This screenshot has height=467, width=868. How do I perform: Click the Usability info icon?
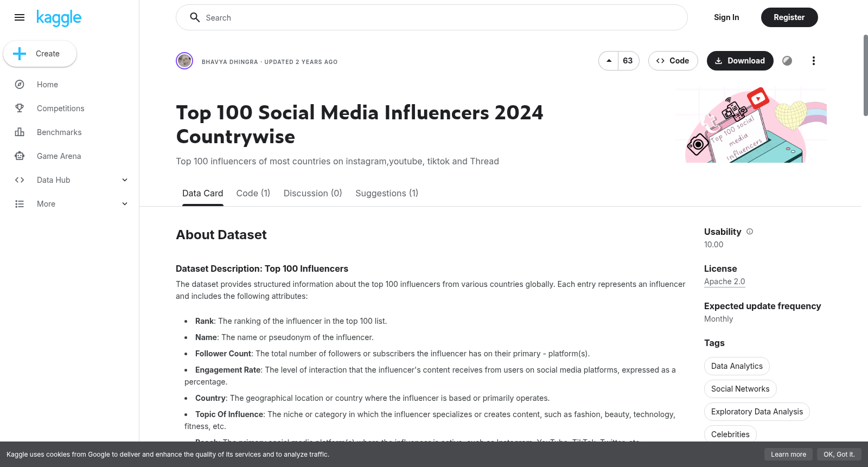coord(750,232)
